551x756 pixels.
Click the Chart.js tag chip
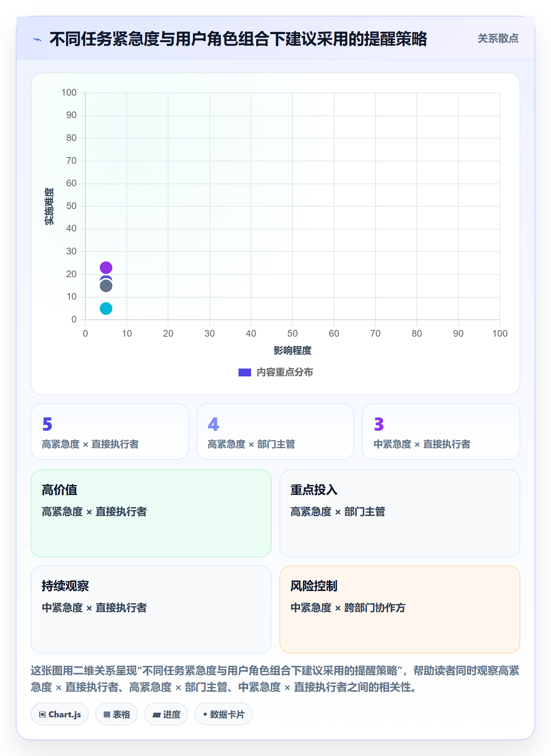[60, 714]
